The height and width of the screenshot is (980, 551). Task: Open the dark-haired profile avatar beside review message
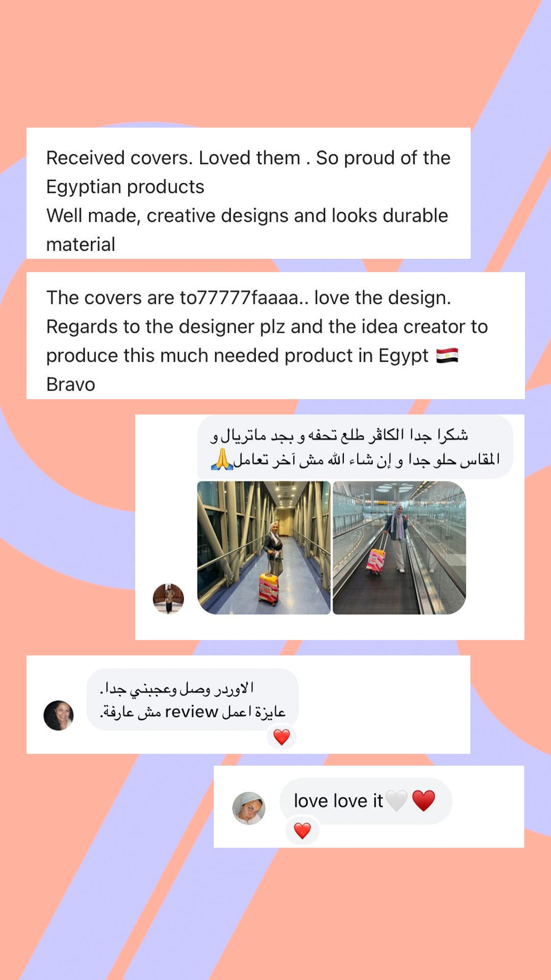[x=59, y=715]
